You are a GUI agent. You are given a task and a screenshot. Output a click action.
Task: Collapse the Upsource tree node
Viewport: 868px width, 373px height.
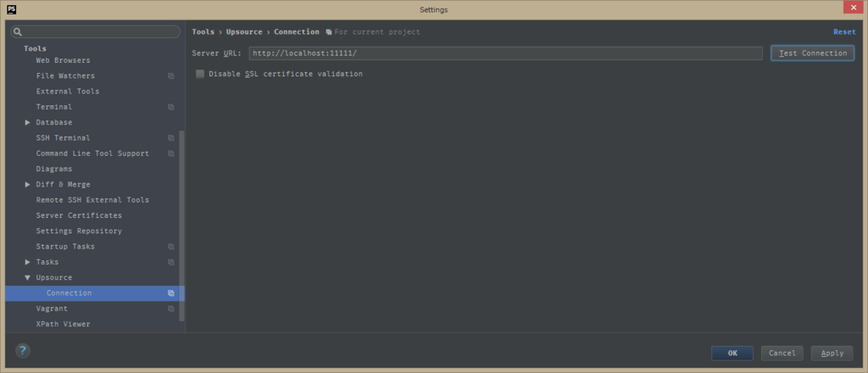28,277
